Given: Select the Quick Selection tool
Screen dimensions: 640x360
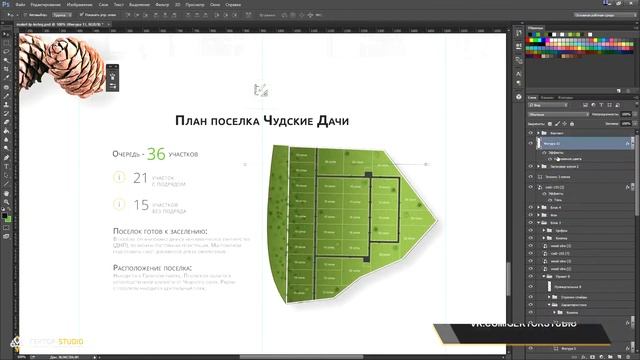Looking at the screenshot, I should tap(6, 60).
